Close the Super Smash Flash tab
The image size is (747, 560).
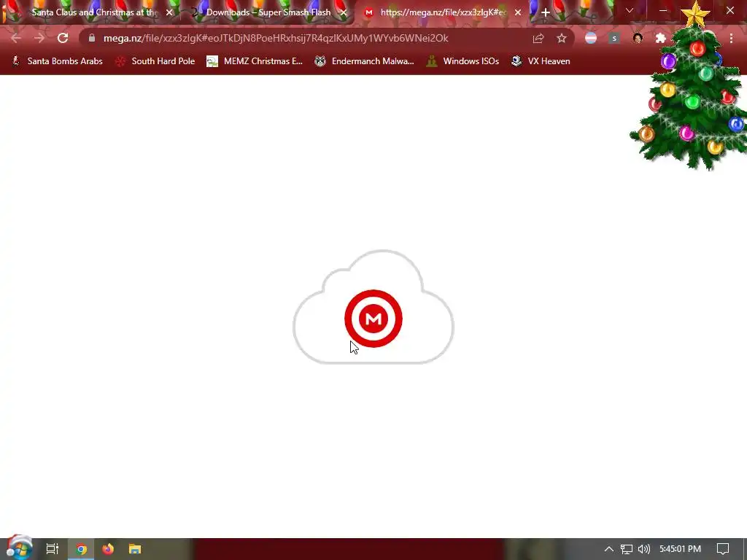344,12
